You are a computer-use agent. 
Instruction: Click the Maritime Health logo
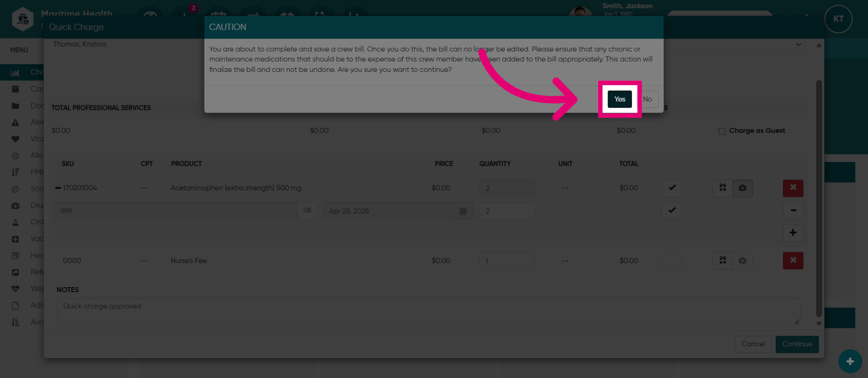tap(23, 19)
